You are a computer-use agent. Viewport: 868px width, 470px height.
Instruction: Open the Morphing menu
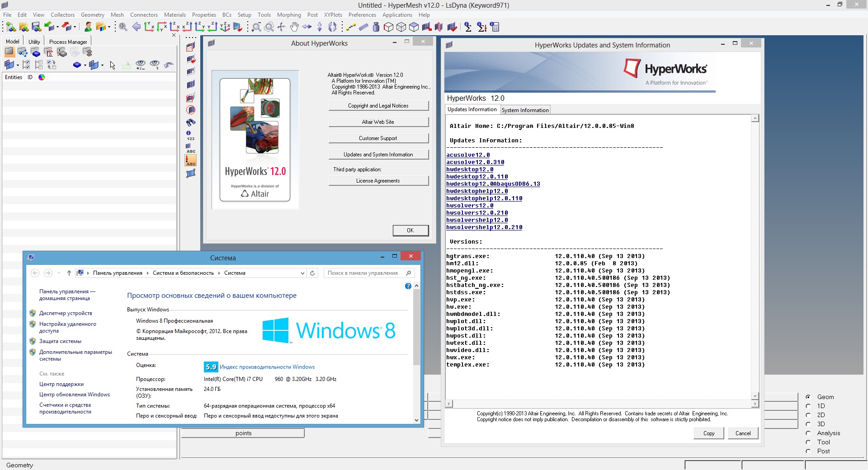[x=289, y=15]
